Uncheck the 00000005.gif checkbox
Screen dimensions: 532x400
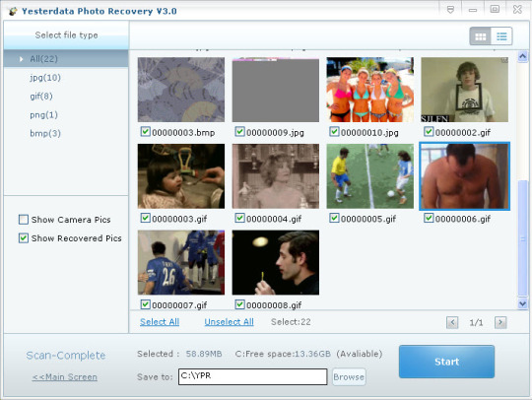334,218
